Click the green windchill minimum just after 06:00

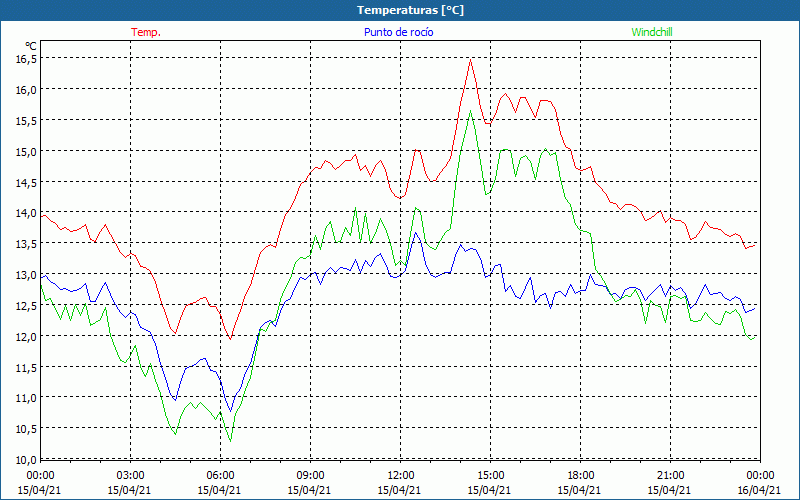[231, 441]
